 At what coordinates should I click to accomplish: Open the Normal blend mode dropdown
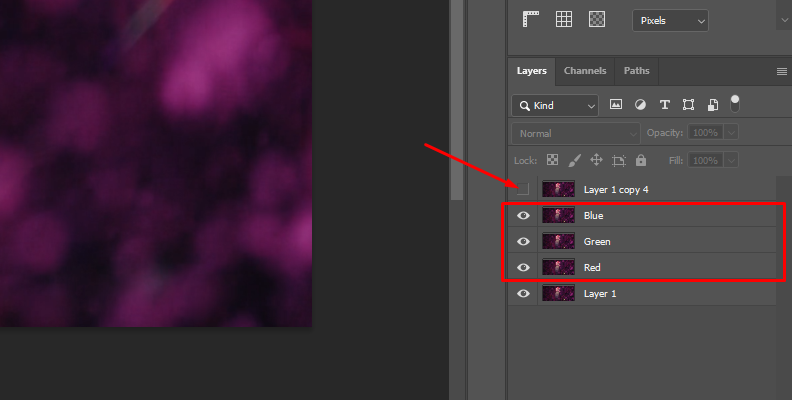coord(576,134)
